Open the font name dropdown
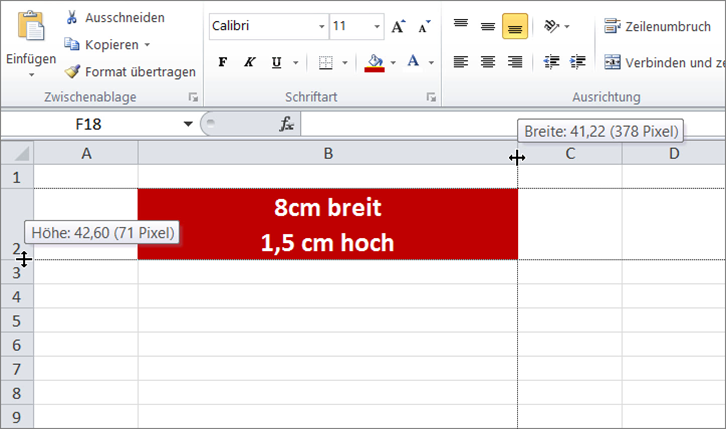This screenshot has height=429, width=726. 322,26
